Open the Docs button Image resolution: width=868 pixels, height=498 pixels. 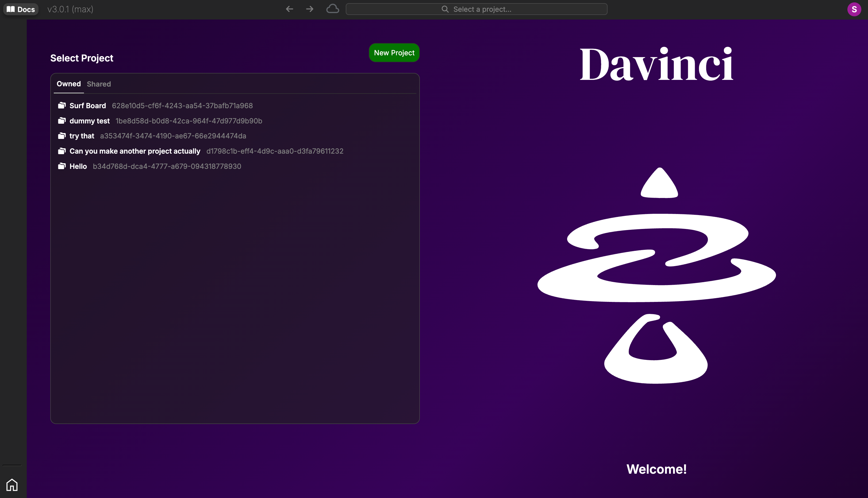(x=21, y=9)
